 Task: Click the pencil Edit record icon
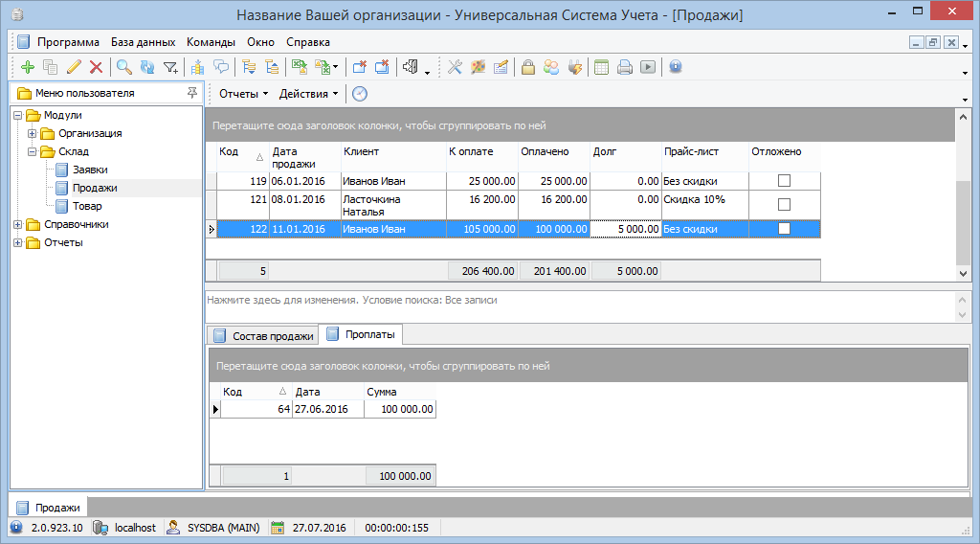74,67
